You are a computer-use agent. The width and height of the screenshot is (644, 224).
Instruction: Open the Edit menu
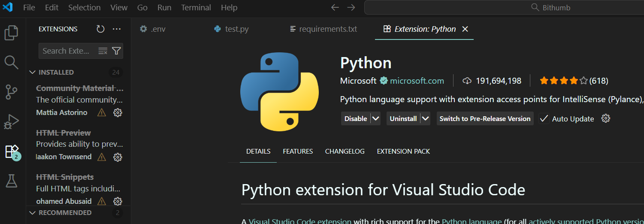click(51, 7)
